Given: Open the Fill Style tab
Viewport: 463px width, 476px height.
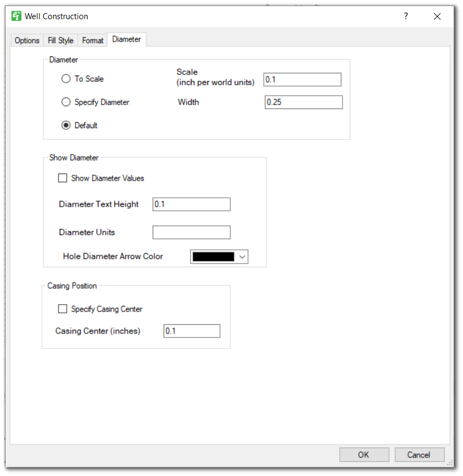Looking at the screenshot, I should (x=61, y=41).
